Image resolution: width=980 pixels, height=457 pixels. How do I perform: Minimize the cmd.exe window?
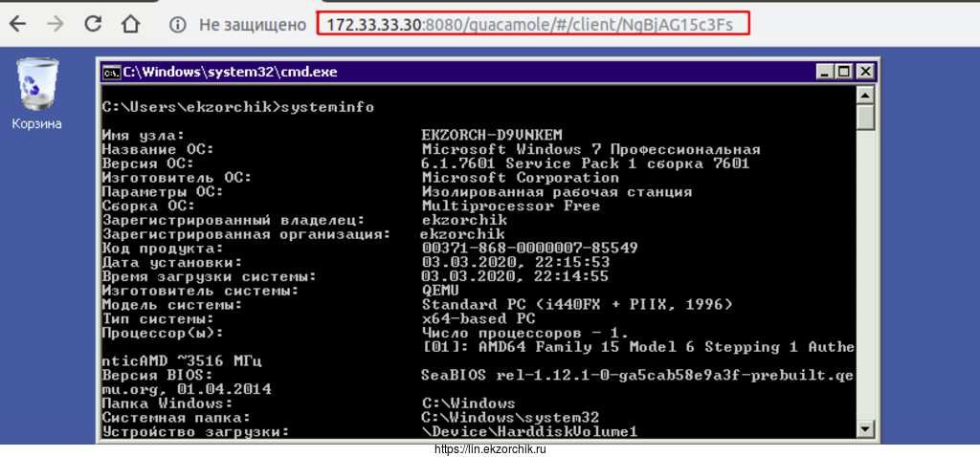pyautogui.click(x=824, y=72)
